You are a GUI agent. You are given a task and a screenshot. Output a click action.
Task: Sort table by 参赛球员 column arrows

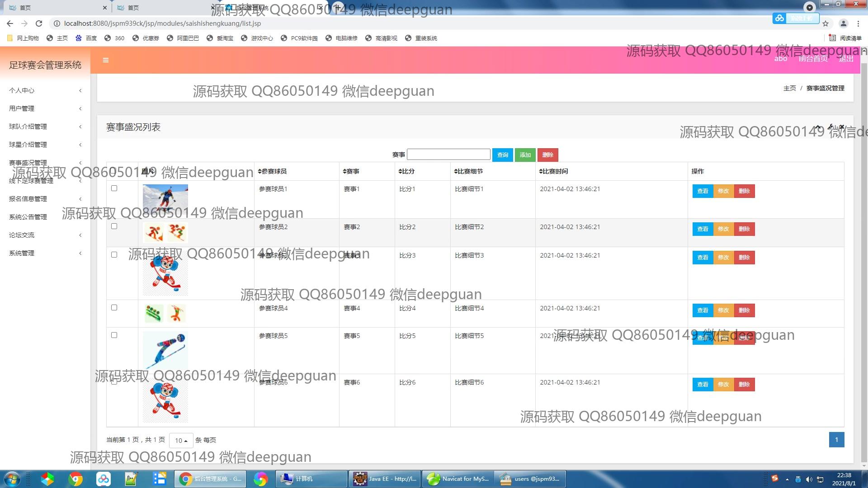[259, 171]
